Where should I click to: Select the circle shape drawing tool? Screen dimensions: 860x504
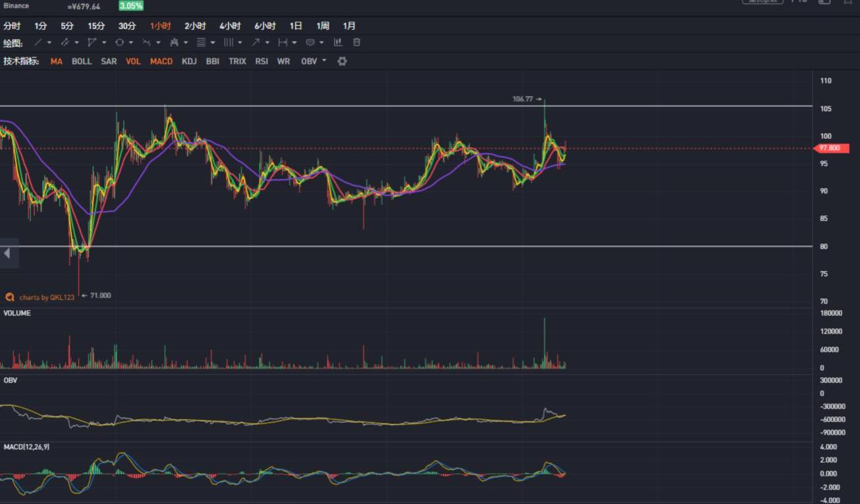[x=119, y=43]
